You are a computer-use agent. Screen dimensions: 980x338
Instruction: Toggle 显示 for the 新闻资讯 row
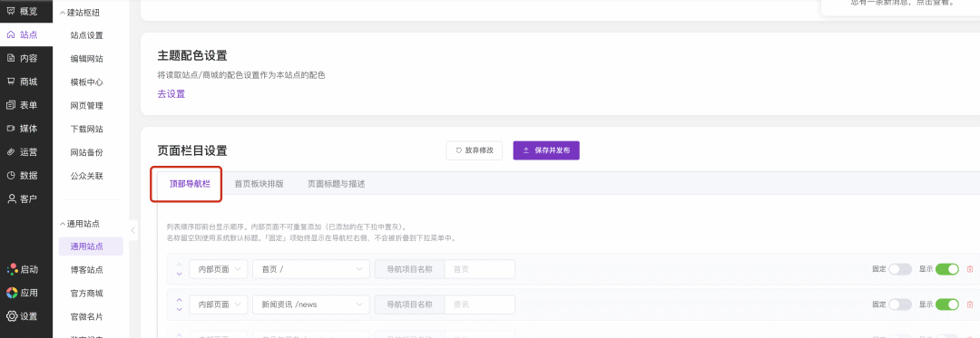pyautogui.click(x=946, y=304)
